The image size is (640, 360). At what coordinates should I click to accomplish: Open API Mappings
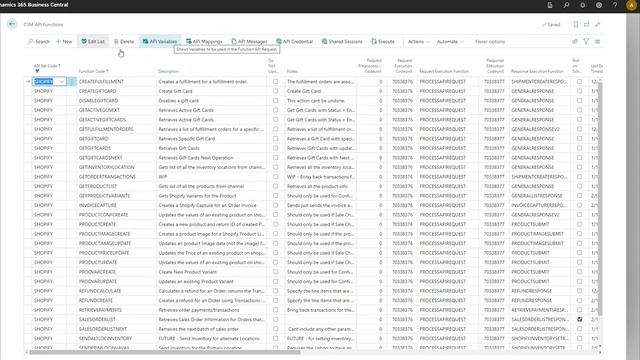[x=204, y=42]
